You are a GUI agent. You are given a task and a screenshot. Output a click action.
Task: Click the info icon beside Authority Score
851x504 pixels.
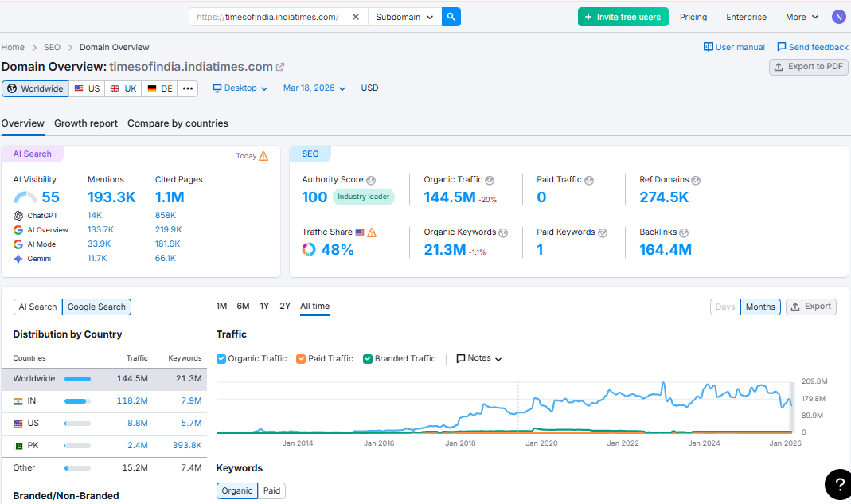371,179
